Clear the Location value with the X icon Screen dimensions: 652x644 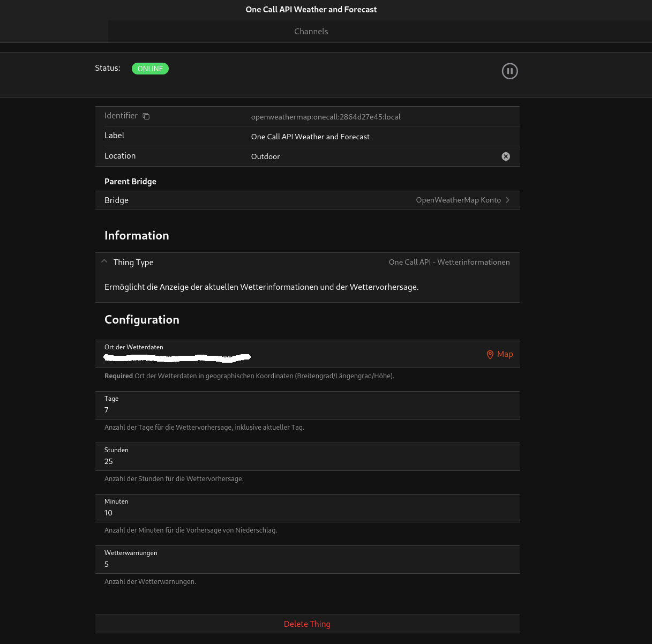505,156
